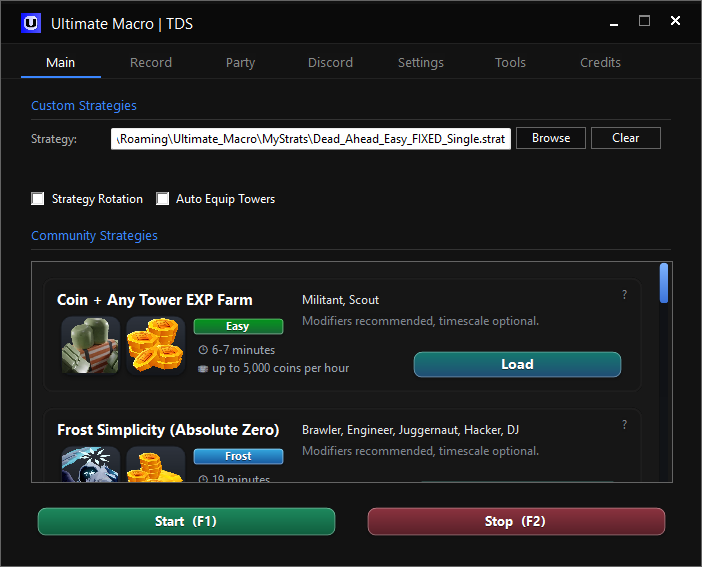Click the Ultimate Macro logo icon
702x567 pixels.
[x=31, y=23]
